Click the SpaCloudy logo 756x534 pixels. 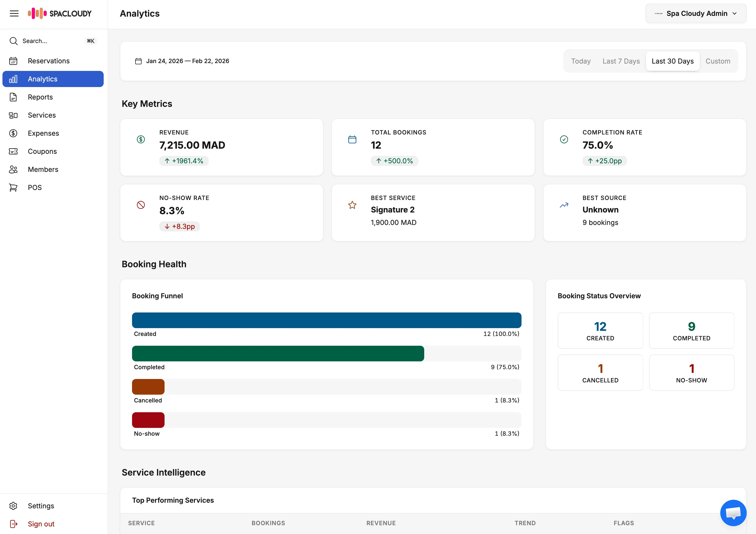coord(60,13)
